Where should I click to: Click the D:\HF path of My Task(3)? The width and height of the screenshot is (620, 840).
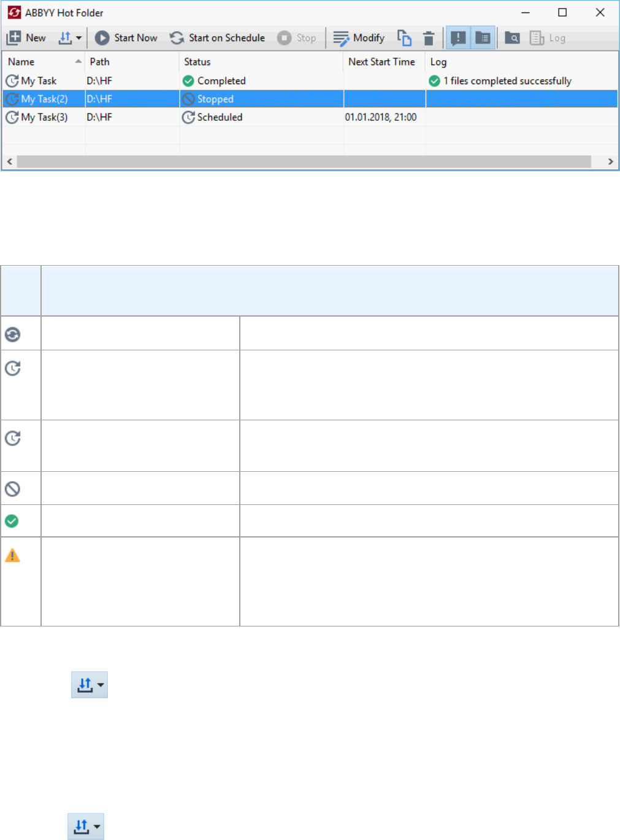click(x=99, y=117)
